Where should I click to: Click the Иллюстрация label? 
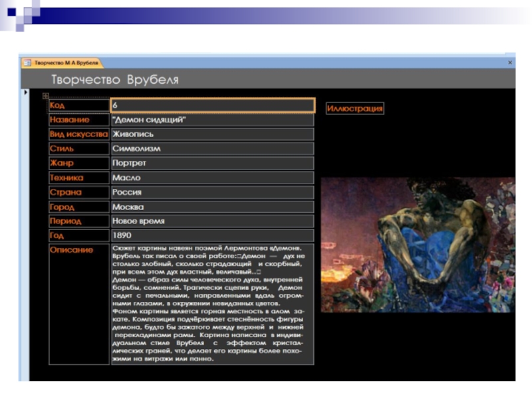click(354, 108)
